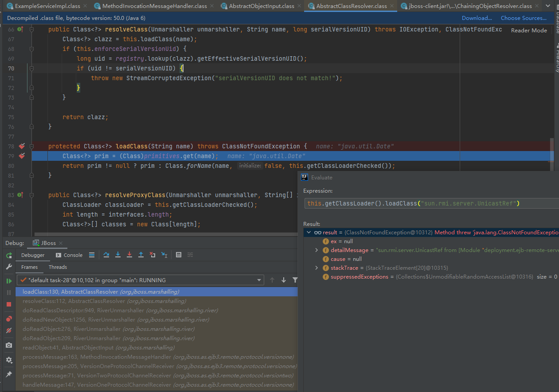Open View Breakpoints double red circle icon
Screen dimensions: 559x392
(x=8, y=319)
